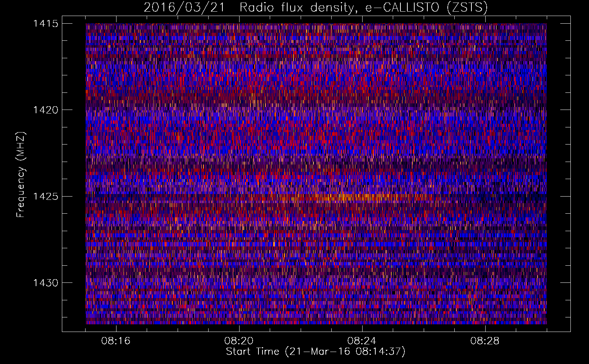
Task: Click the plot title '2016/03/21 Radio flux density, e-CALLISTO (ZSTS)'
Action: point(316,8)
